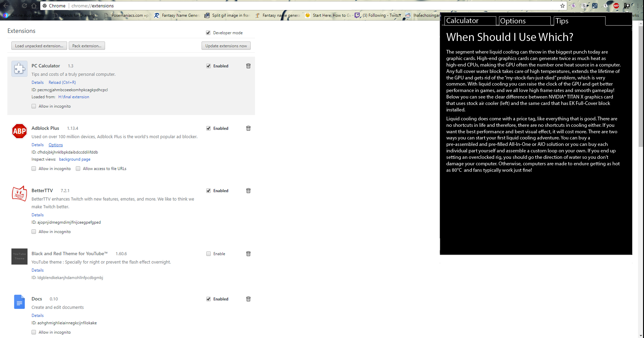Open the Hands for Drawing bookmark
Screen dimensions: 644x338
76,15
